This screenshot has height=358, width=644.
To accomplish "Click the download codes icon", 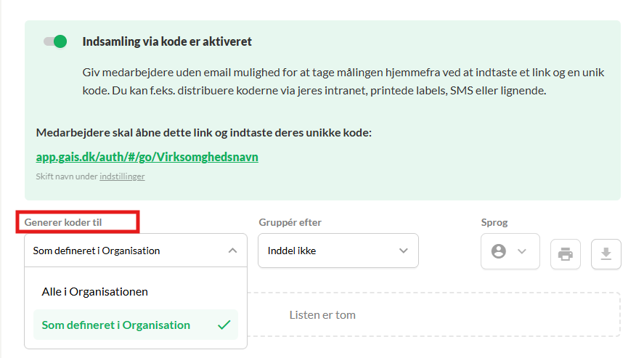I will [606, 254].
